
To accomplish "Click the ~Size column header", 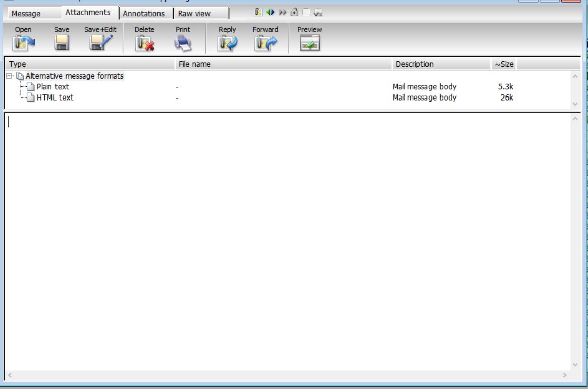I will pyautogui.click(x=504, y=64).
